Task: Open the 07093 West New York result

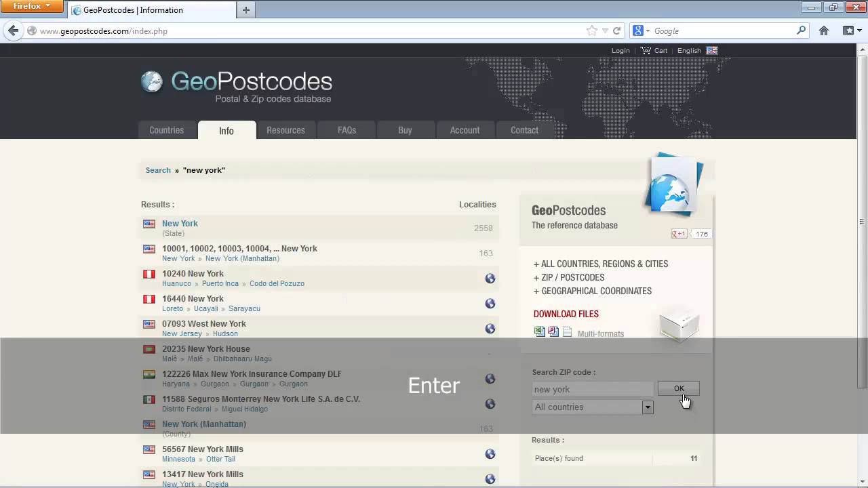Action: 203,324
